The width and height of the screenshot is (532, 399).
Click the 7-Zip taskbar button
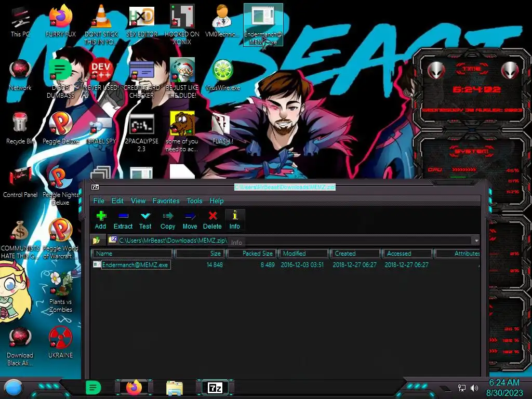click(x=215, y=388)
